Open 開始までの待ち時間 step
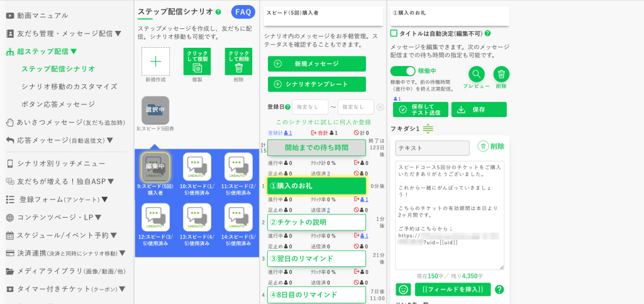The width and height of the screenshot is (644, 304). tap(317, 147)
